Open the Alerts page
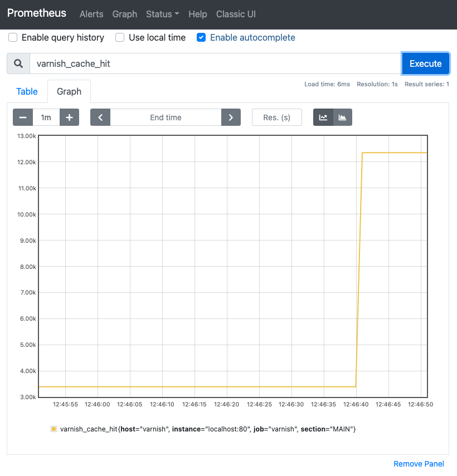 [91, 14]
